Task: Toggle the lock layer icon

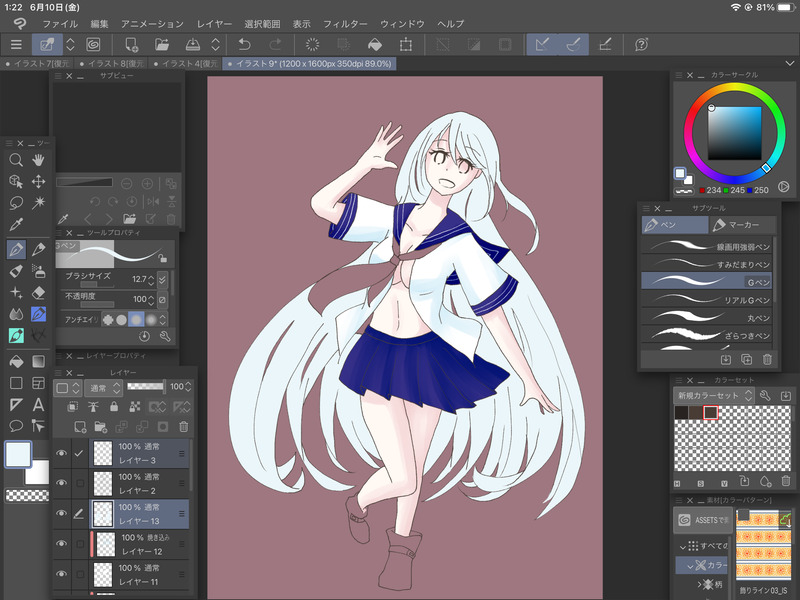Action: (x=114, y=407)
